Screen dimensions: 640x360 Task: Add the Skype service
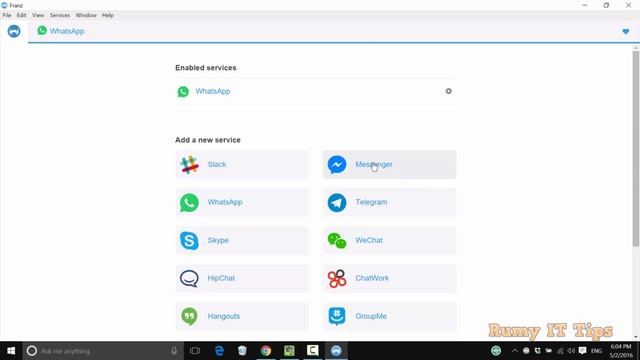tap(242, 240)
